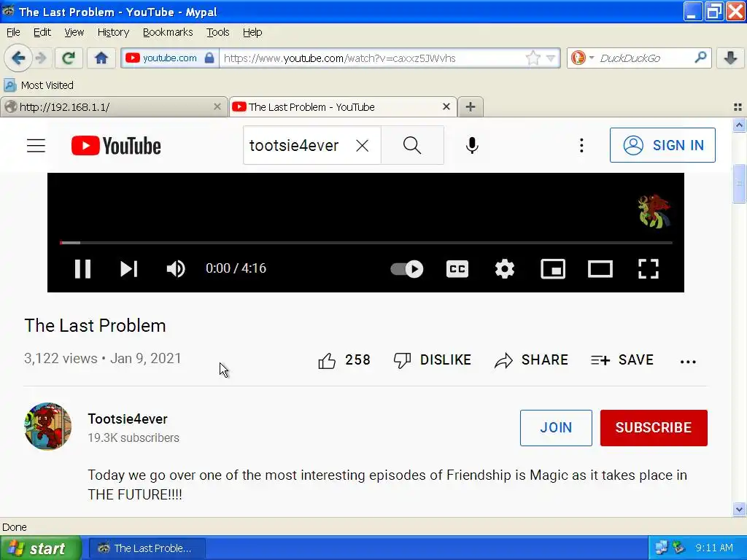The image size is (747, 560).
Task: Bookmark this page with the star icon
Action: point(533,58)
